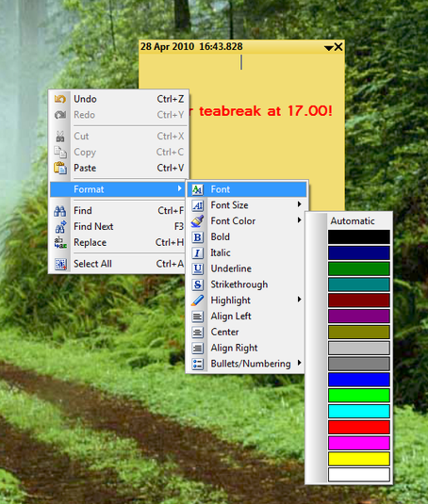Click the Font Size icon
428x504 pixels.
(197, 205)
